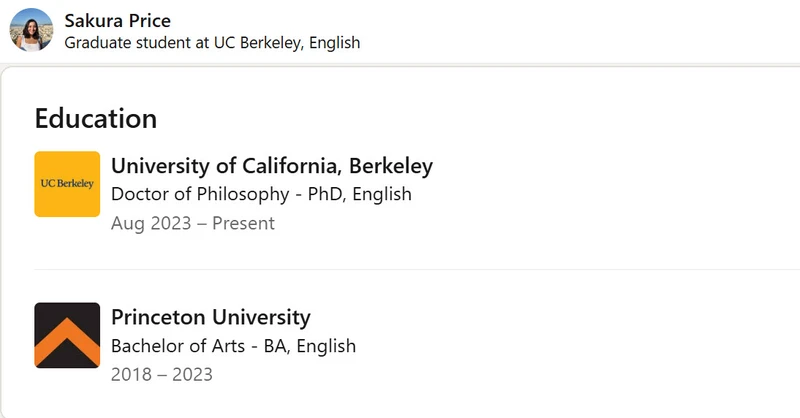Click headline Graduate student at UC Berkeley
This screenshot has width=800, height=418.
tap(212, 43)
